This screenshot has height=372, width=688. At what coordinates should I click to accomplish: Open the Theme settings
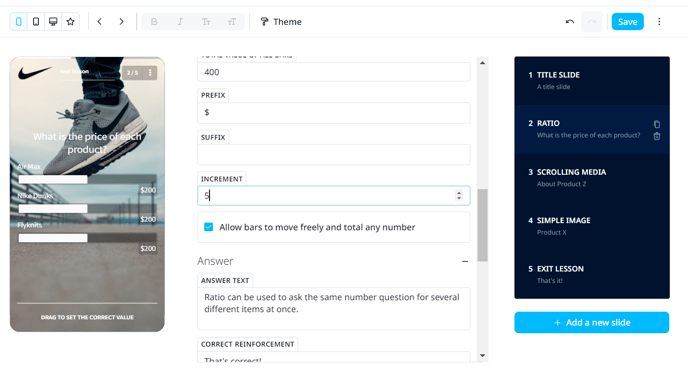coord(281,21)
